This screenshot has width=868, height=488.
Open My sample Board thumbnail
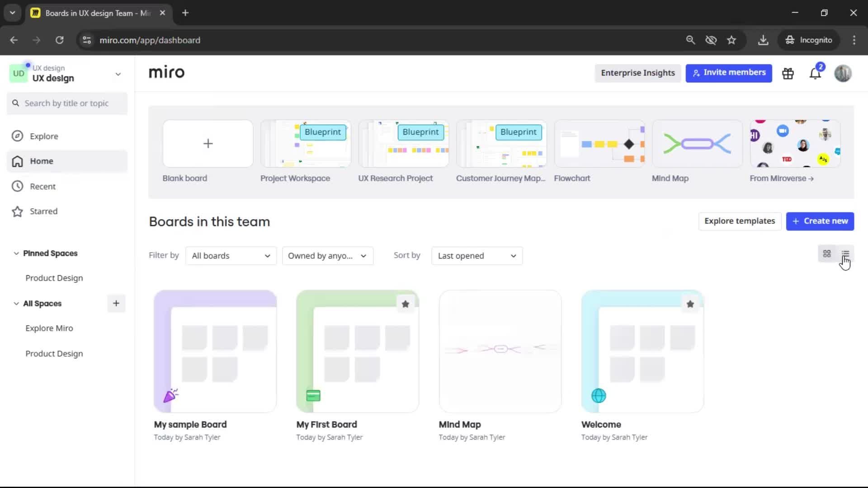coord(215,352)
